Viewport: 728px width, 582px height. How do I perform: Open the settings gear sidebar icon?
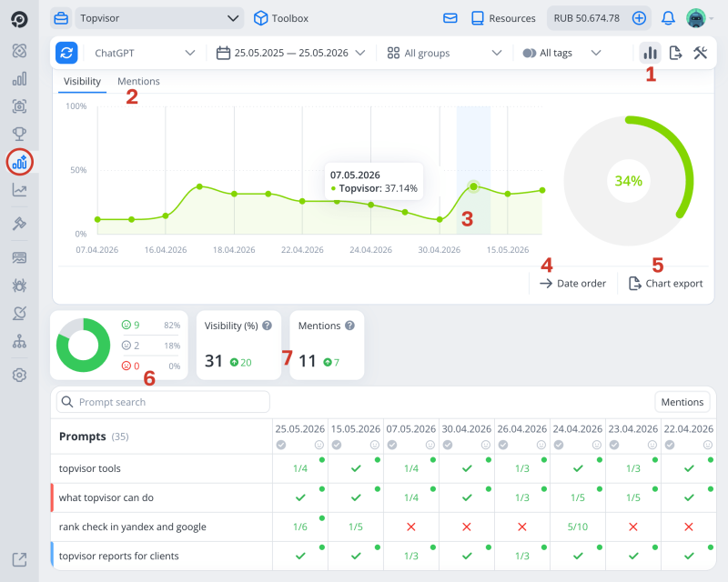pyautogui.click(x=19, y=375)
